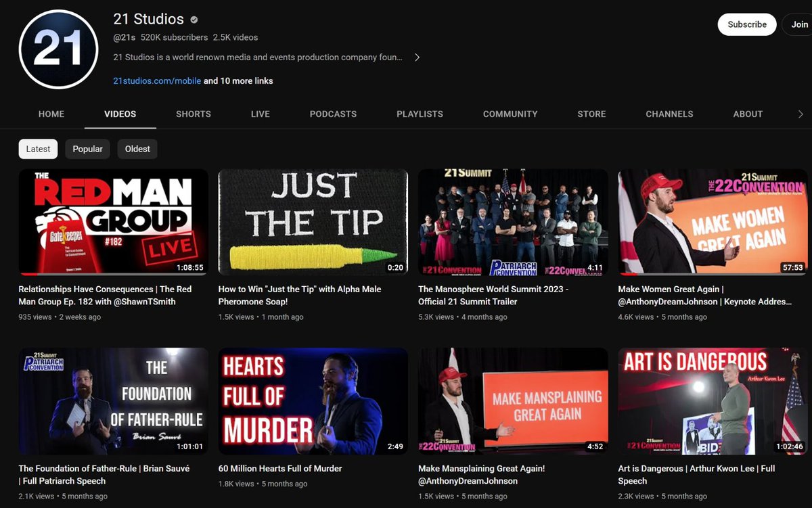Open the ABOUT tab
The image size is (812, 508).
point(748,114)
